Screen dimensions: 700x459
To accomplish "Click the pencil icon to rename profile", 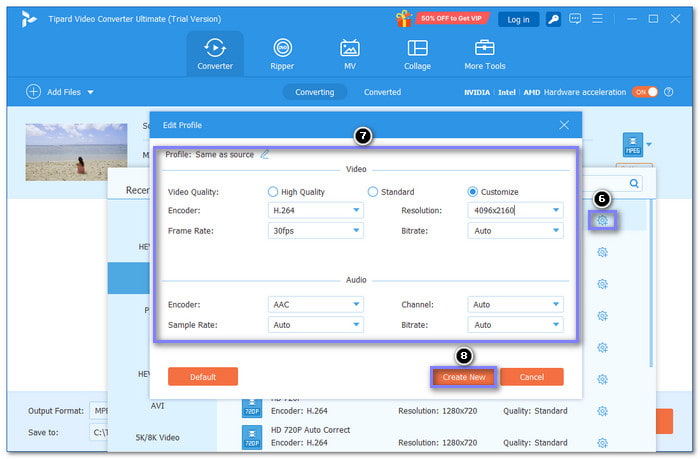I will [x=265, y=154].
